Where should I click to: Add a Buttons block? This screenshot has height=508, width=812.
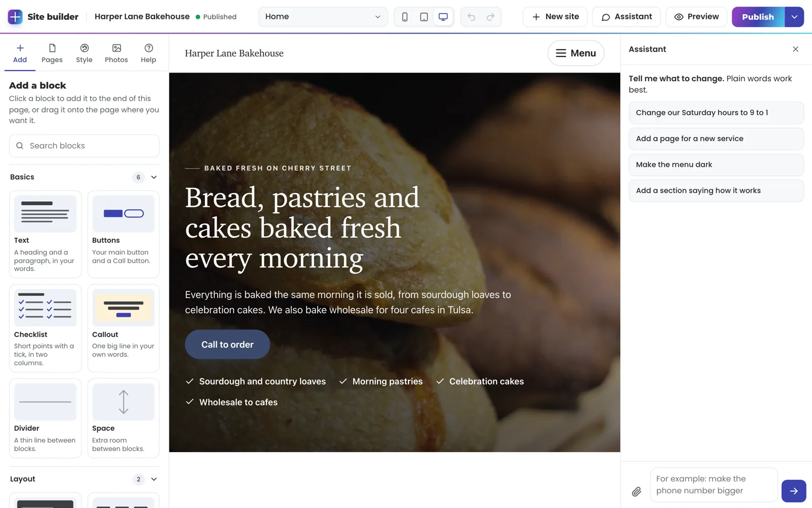pos(123,234)
